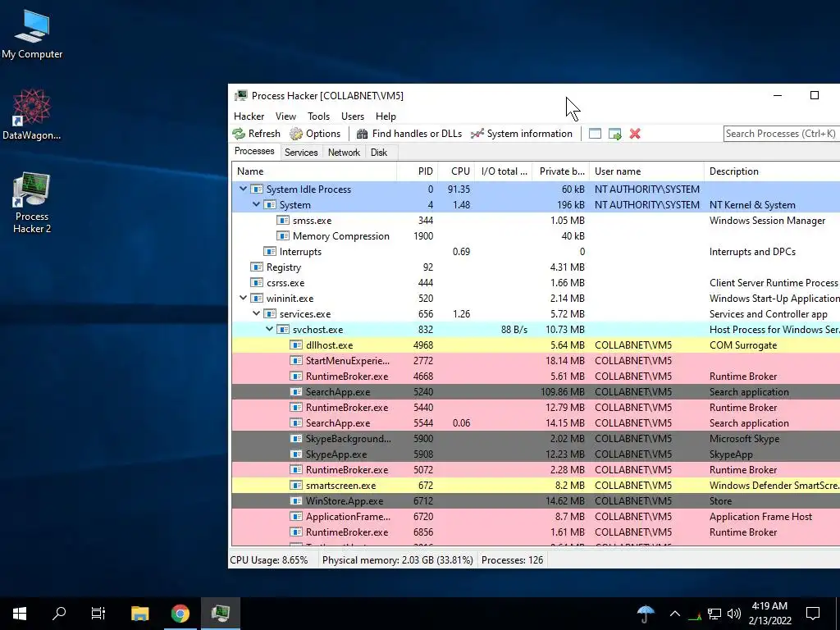
Task: Open the My Computer desktop icon
Action: pyautogui.click(x=32, y=34)
